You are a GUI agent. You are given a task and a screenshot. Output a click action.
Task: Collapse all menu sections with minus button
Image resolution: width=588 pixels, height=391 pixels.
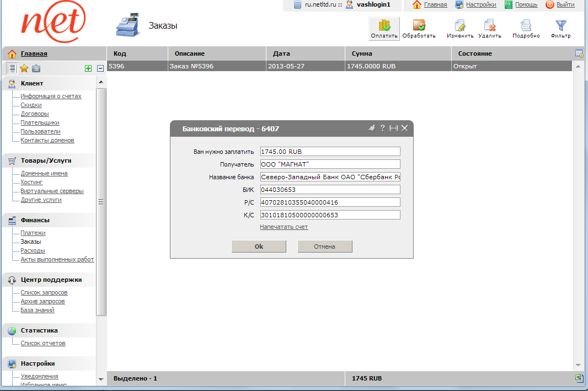[100, 68]
